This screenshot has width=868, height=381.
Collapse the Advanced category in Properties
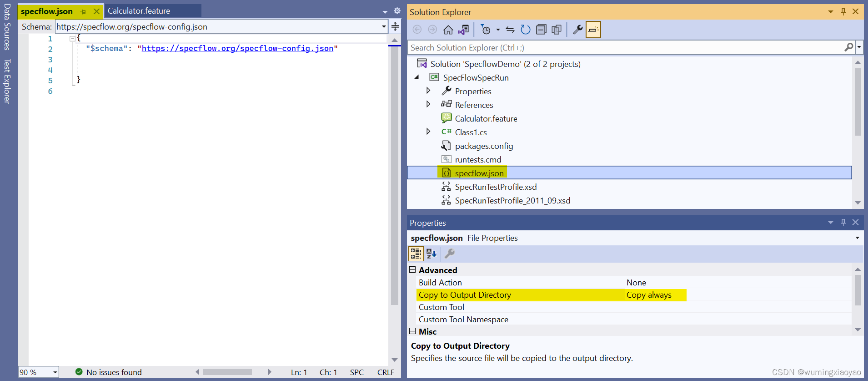click(412, 270)
